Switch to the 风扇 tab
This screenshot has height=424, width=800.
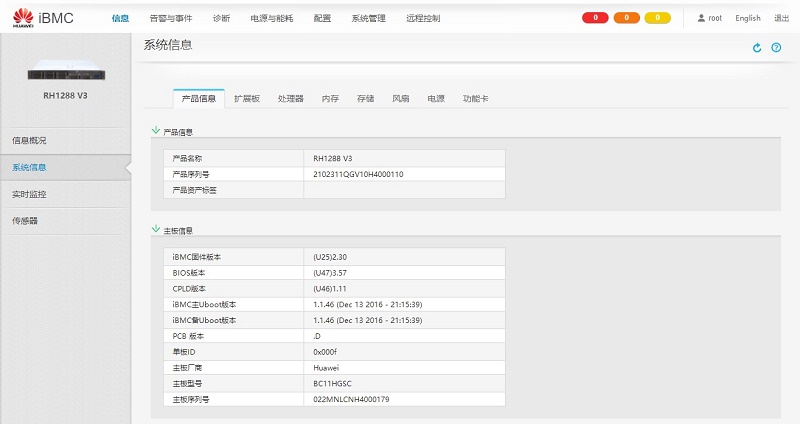(401, 98)
